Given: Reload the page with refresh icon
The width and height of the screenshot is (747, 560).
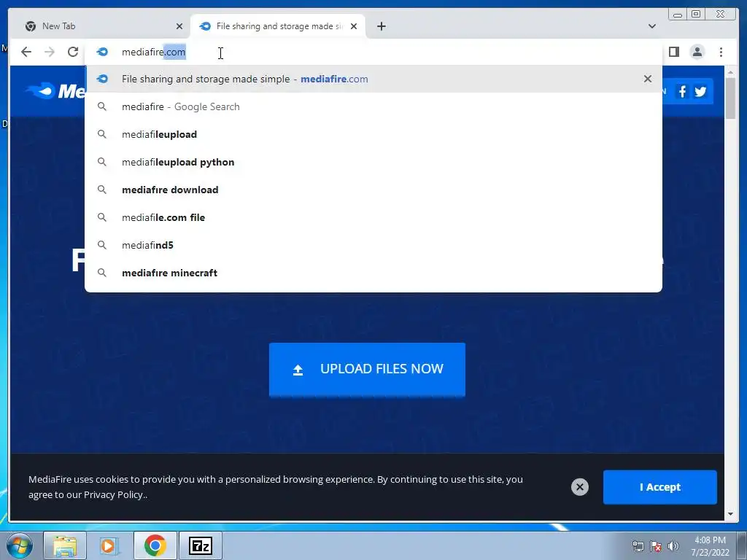Looking at the screenshot, I should [73, 52].
